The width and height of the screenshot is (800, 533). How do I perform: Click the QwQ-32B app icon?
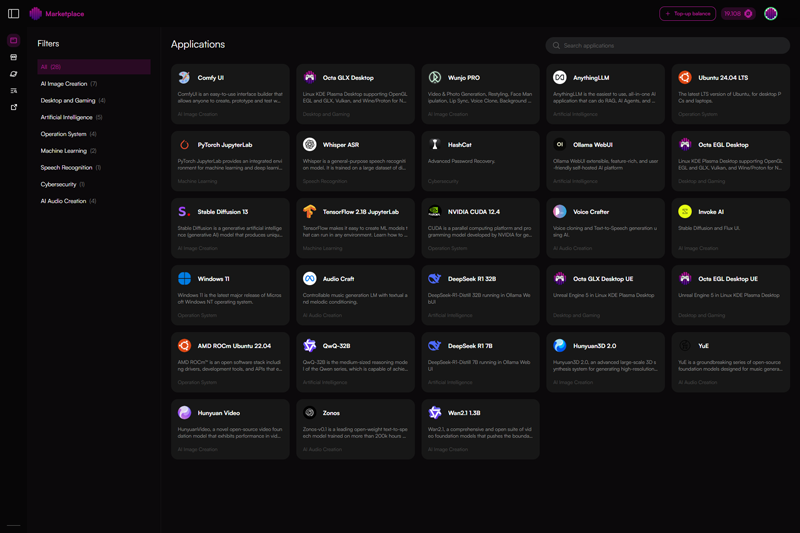tap(310, 346)
